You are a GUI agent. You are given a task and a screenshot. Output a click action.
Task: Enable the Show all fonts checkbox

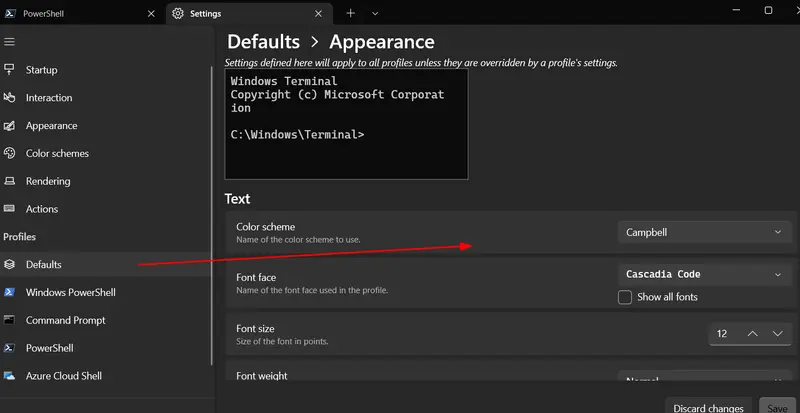(x=625, y=297)
